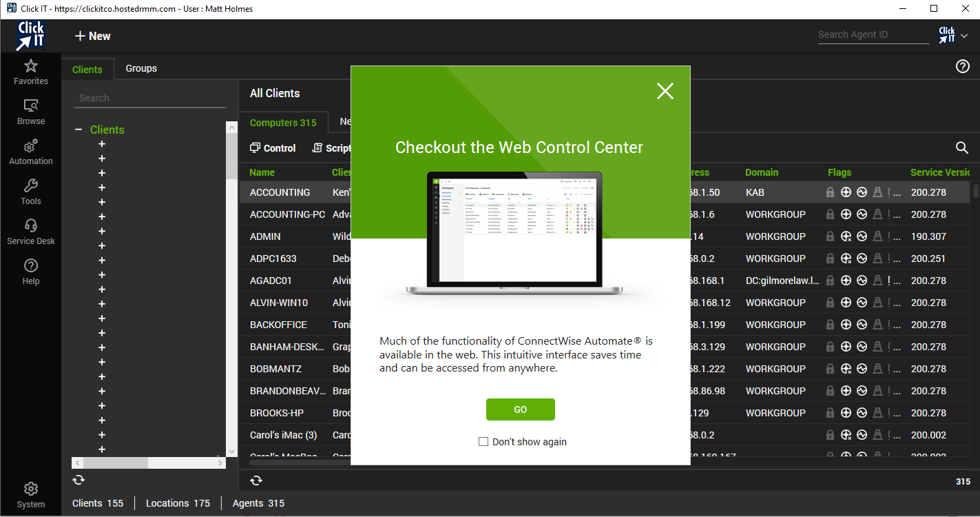Click the pulse flag icon in the ADMIN row
This screenshot has height=517, width=980.
(862, 236)
